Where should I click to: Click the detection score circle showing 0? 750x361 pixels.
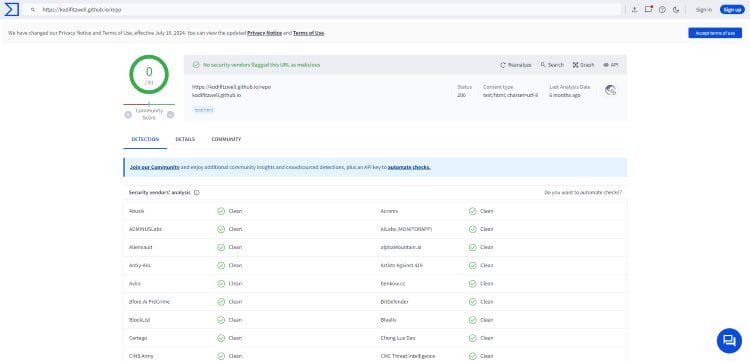[149, 75]
